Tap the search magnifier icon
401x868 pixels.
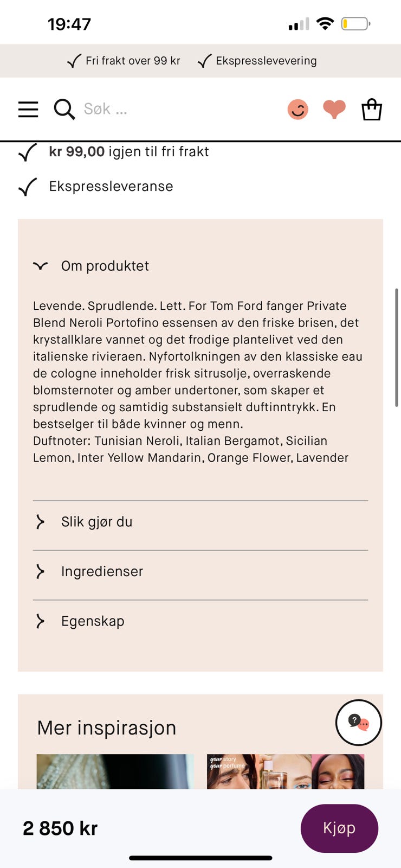coord(64,109)
